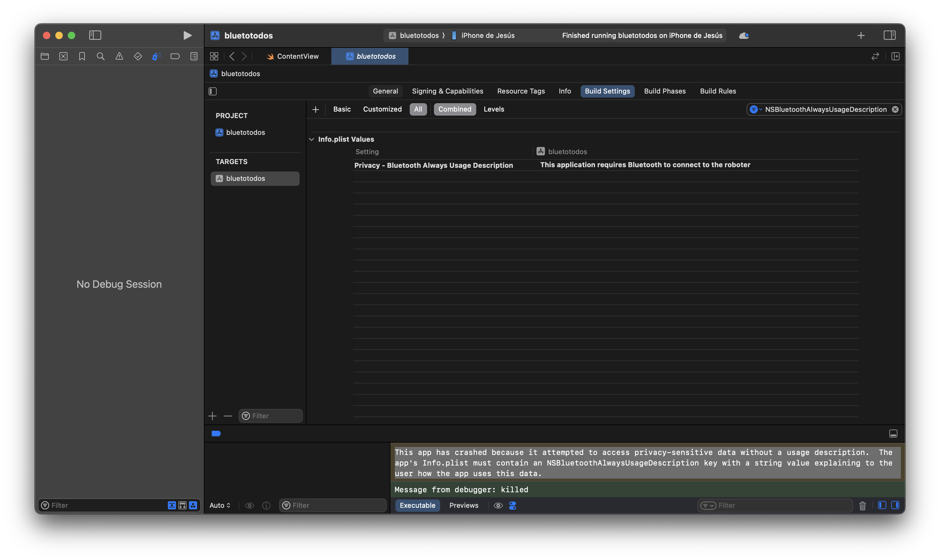Toggle the right inspector panel
The image size is (940, 560).
pos(889,35)
